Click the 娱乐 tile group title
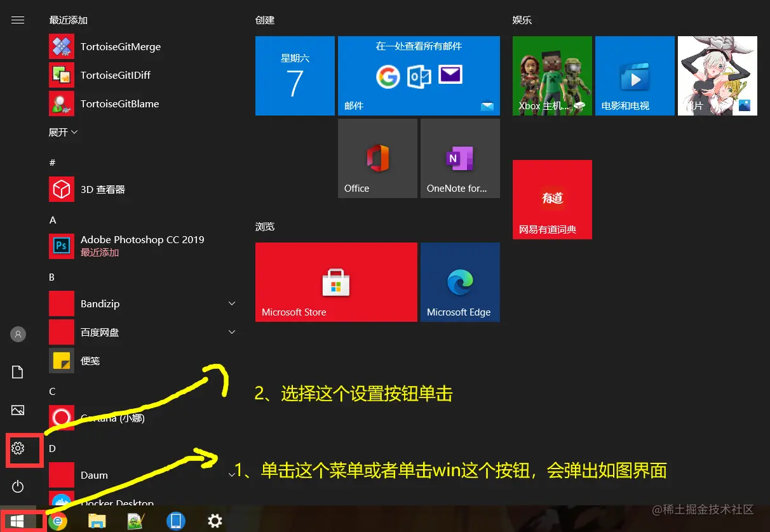770x532 pixels. pyautogui.click(x=522, y=20)
